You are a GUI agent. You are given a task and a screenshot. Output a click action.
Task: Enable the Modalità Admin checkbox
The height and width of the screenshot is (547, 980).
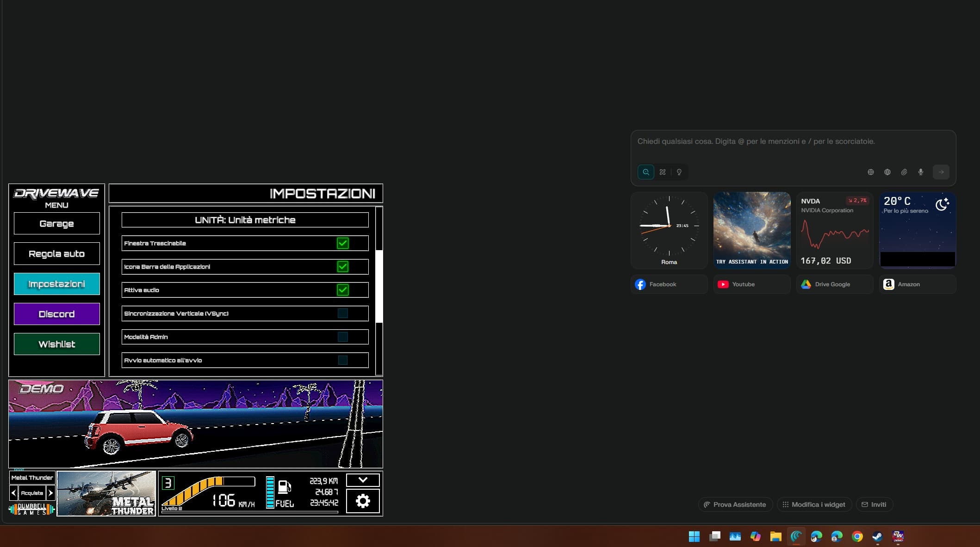pos(343,337)
